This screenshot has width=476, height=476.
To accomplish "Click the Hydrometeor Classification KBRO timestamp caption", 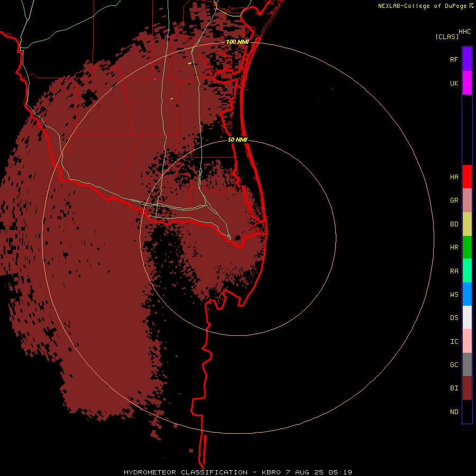I will pos(237,472).
